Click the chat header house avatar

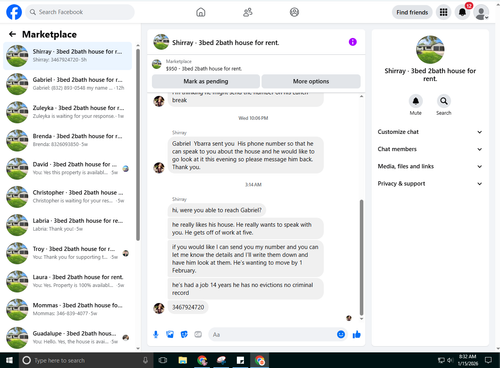coord(161,42)
